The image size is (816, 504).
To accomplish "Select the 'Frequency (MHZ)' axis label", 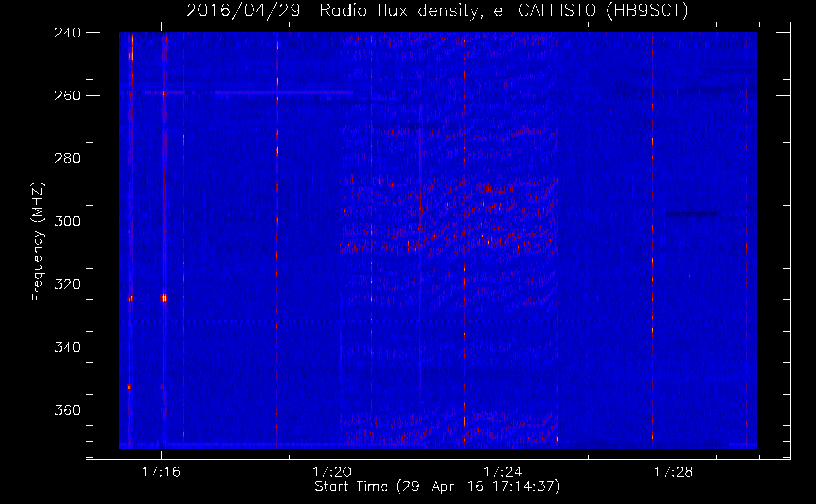I will pyautogui.click(x=38, y=242).
